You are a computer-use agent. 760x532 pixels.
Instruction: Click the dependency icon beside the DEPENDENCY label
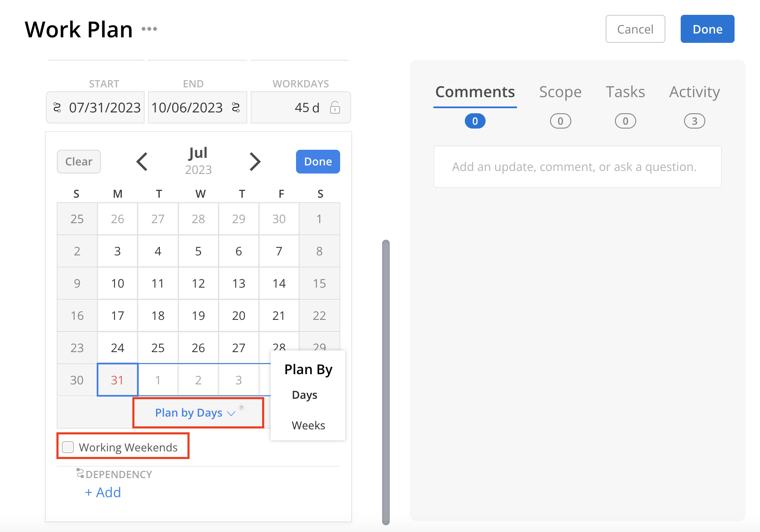pyautogui.click(x=80, y=473)
